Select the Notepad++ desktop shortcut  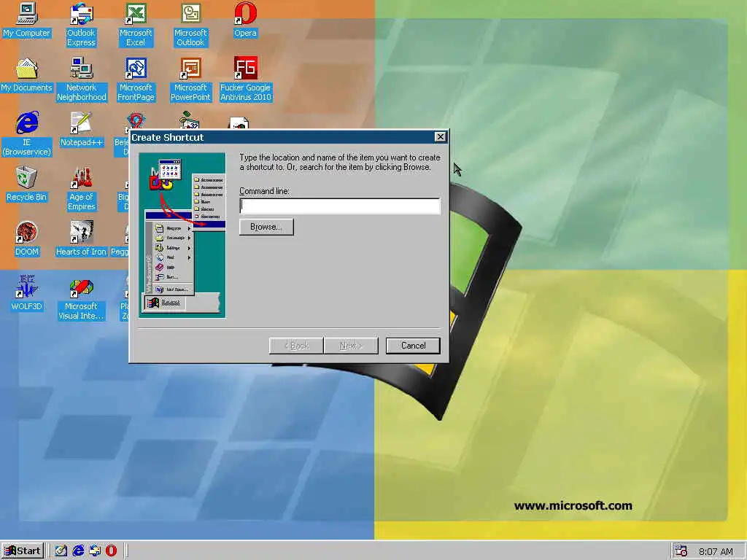click(82, 130)
